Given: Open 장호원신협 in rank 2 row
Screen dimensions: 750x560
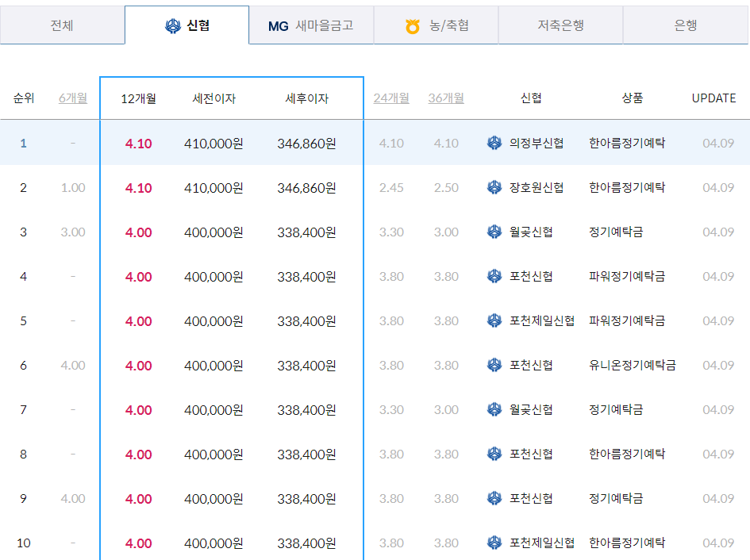Looking at the screenshot, I should (x=537, y=187).
